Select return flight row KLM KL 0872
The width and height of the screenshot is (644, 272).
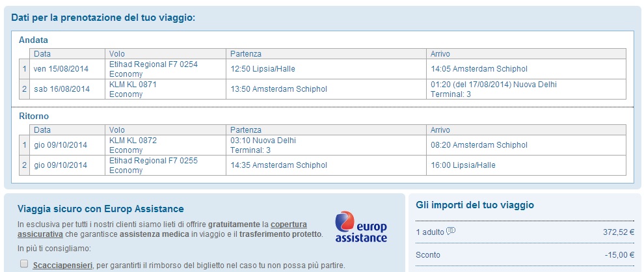click(323, 145)
